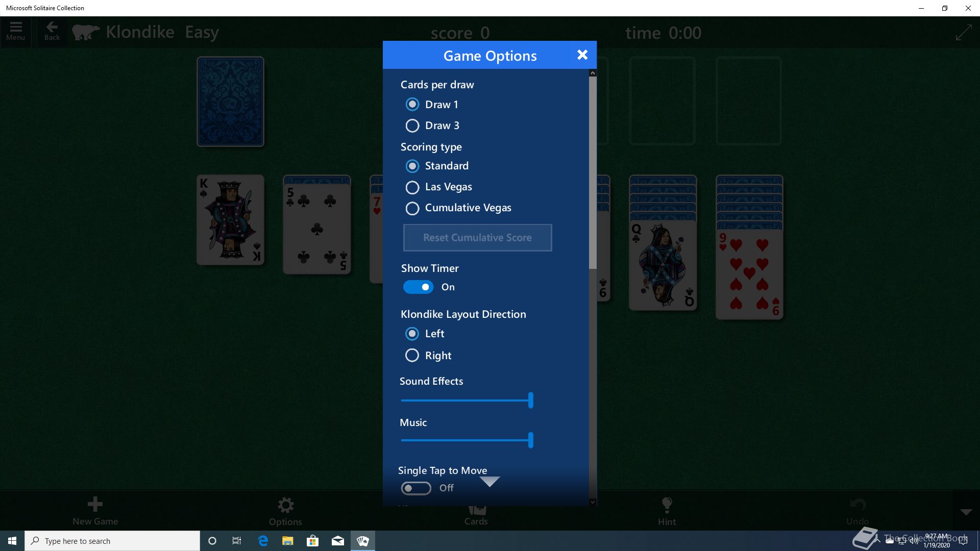Screen dimensions: 980x551
Task: Open the Mail app from the taskbar
Action: (337, 541)
